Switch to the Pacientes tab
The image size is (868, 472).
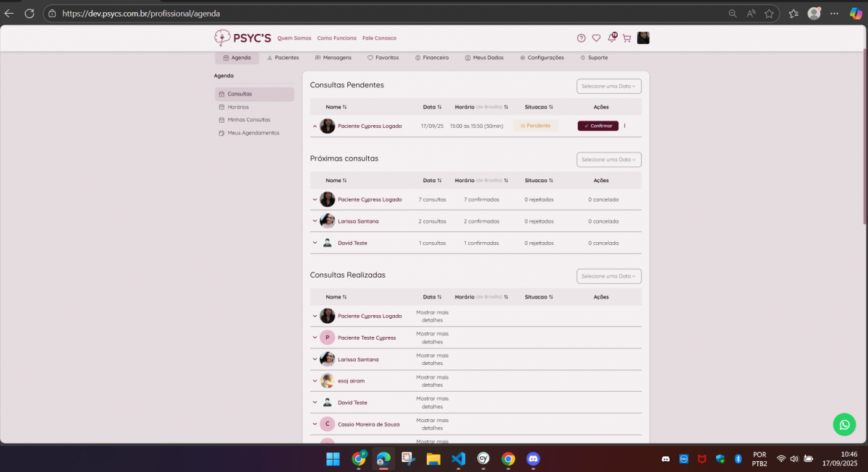283,58
